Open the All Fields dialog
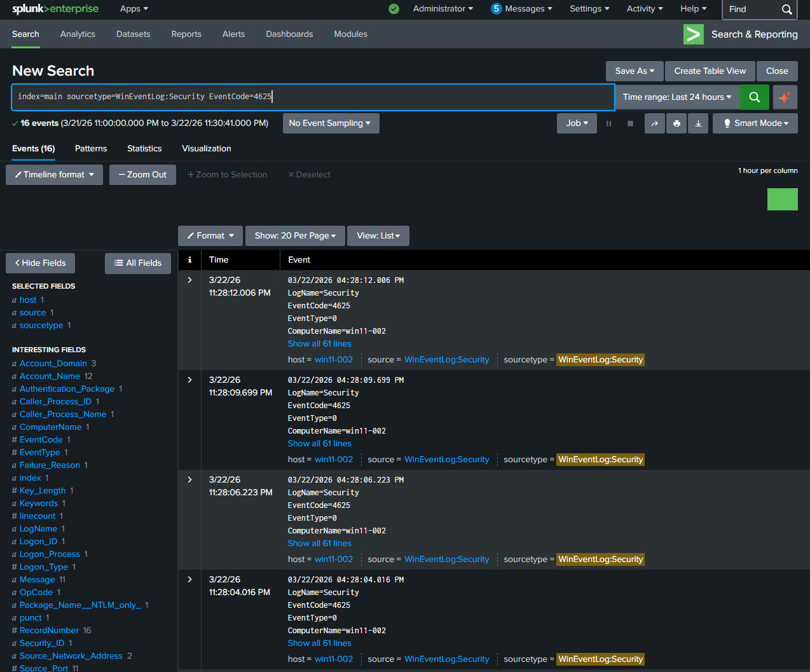Image resolution: width=810 pixels, height=672 pixels. [138, 263]
